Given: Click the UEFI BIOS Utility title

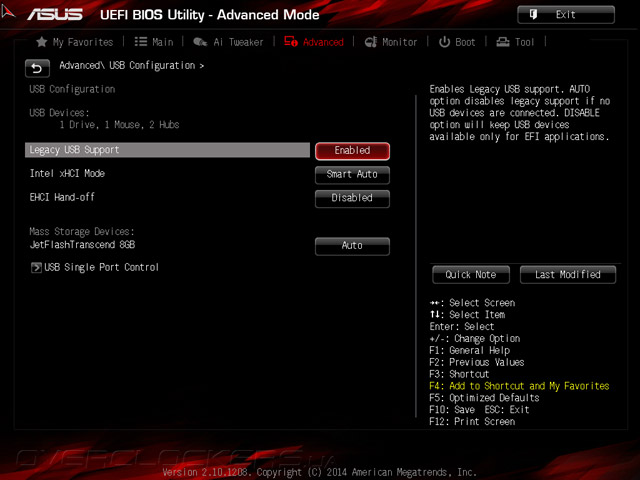Looking at the screenshot, I should pyautogui.click(x=210, y=15).
